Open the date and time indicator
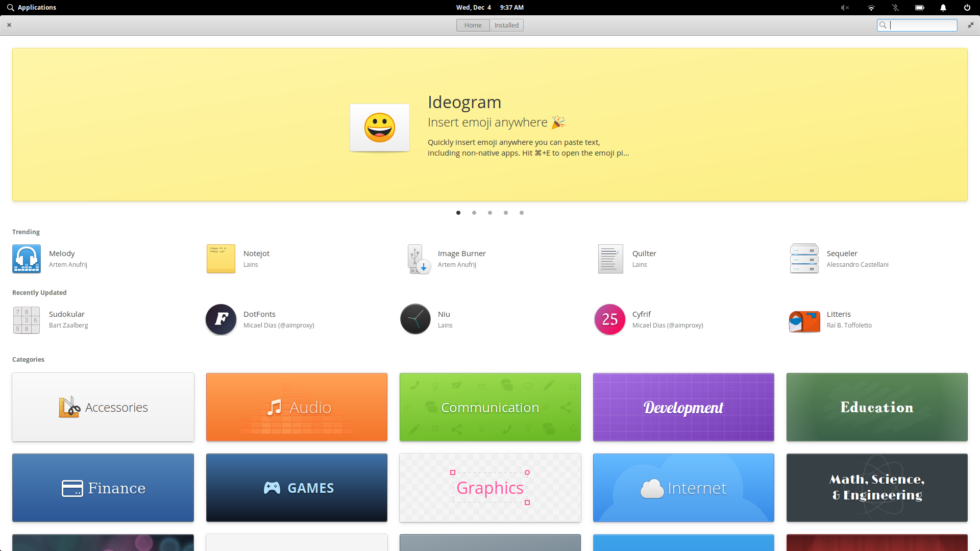The height and width of the screenshot is (551, 980). point(490,8)
